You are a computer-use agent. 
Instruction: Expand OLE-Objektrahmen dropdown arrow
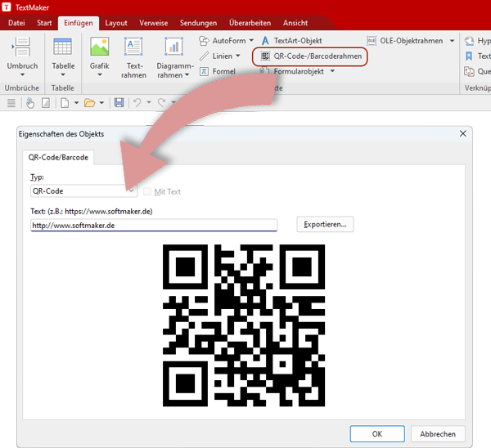click(x=452, y=41)
